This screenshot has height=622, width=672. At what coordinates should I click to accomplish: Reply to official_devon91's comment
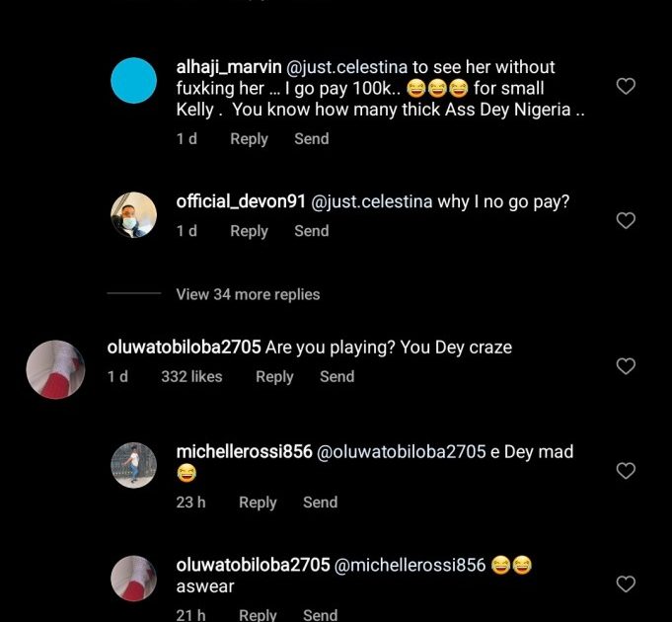(x=249, y=231)
